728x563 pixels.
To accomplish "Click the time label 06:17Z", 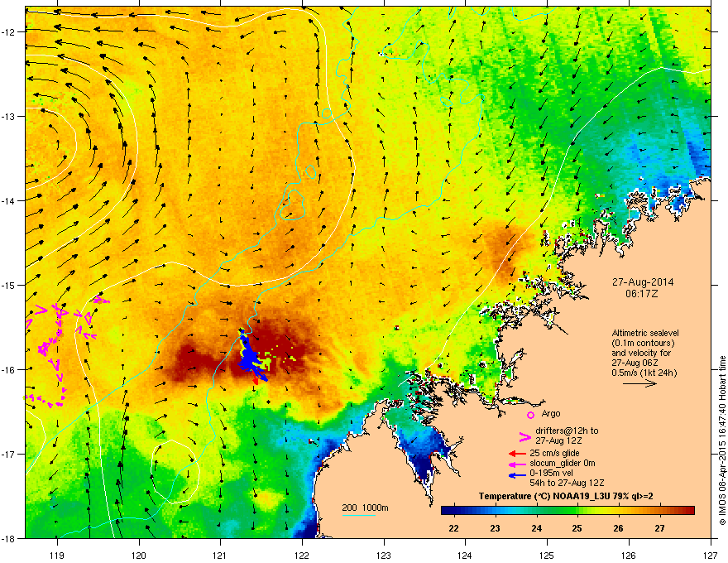I will [x=642, y=294].
